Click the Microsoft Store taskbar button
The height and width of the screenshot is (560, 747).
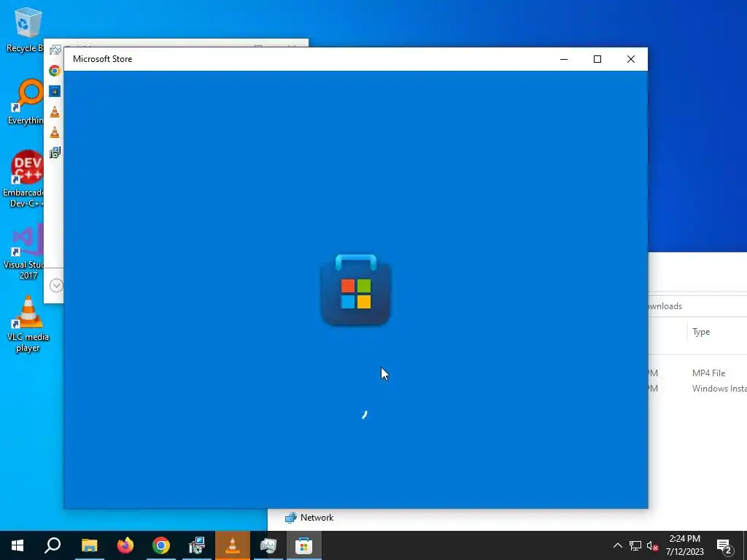click(x=304, y=545)
